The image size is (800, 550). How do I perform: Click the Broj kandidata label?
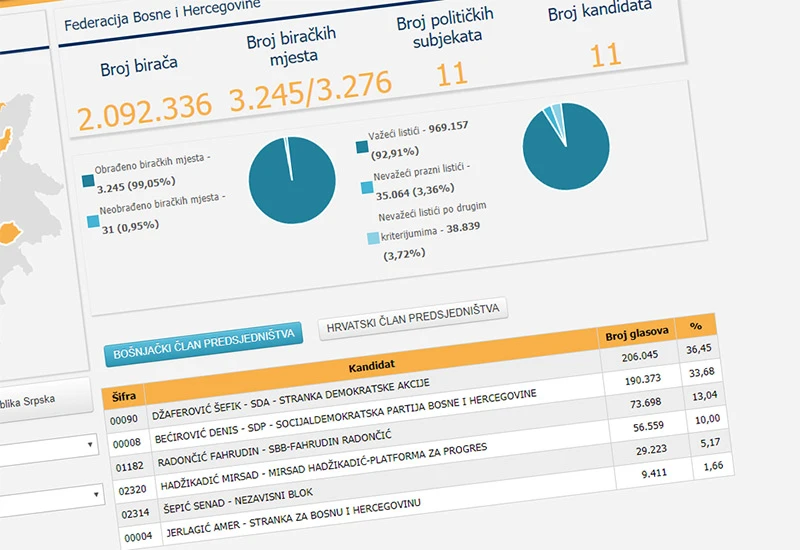[600, 10]
